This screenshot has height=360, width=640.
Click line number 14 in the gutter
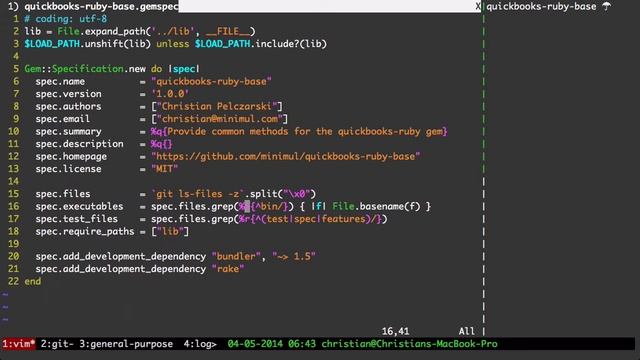[x=13, y=181]
